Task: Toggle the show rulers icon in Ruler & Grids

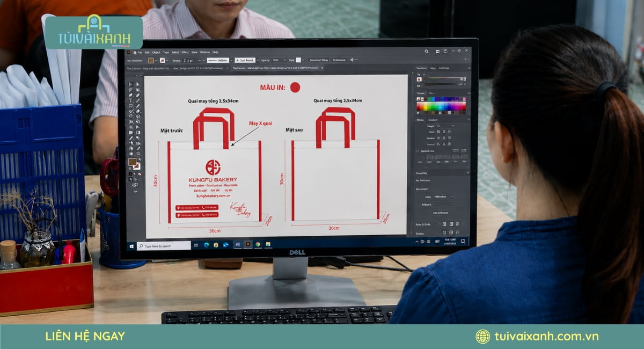Action: tap(444, 224)
